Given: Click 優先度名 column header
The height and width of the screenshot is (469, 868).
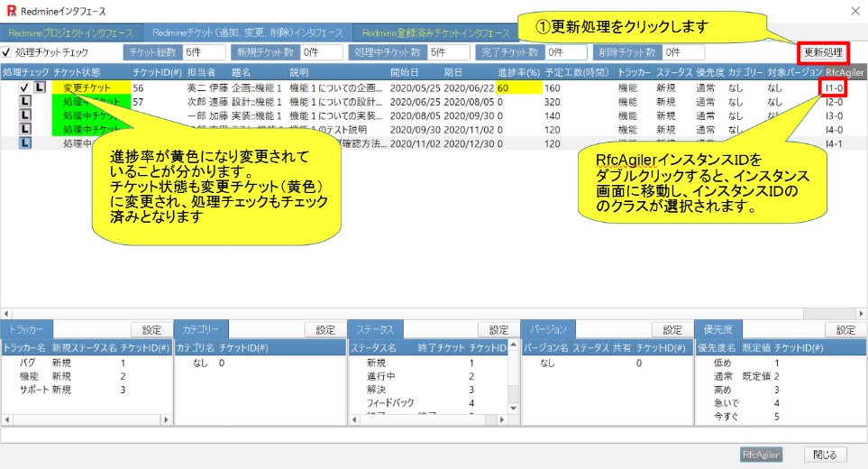Looking at the screenshot, I should [717, 348].
